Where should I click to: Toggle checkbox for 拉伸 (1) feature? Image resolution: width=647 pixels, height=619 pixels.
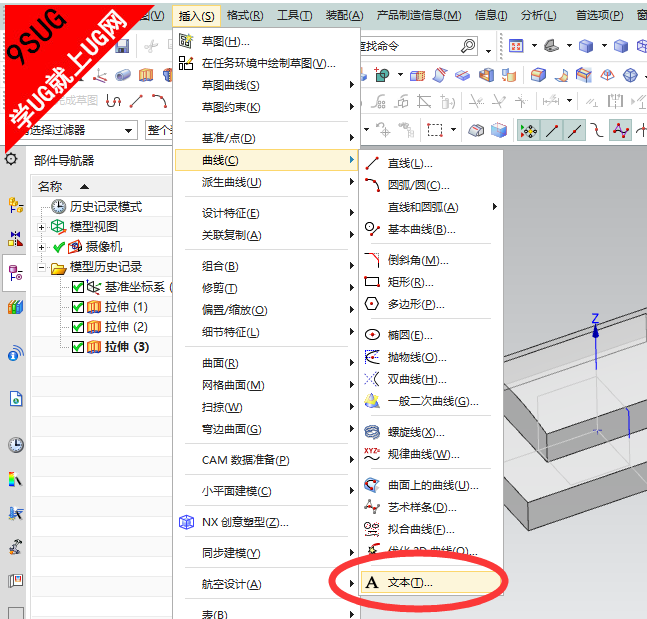pos(78,307)
